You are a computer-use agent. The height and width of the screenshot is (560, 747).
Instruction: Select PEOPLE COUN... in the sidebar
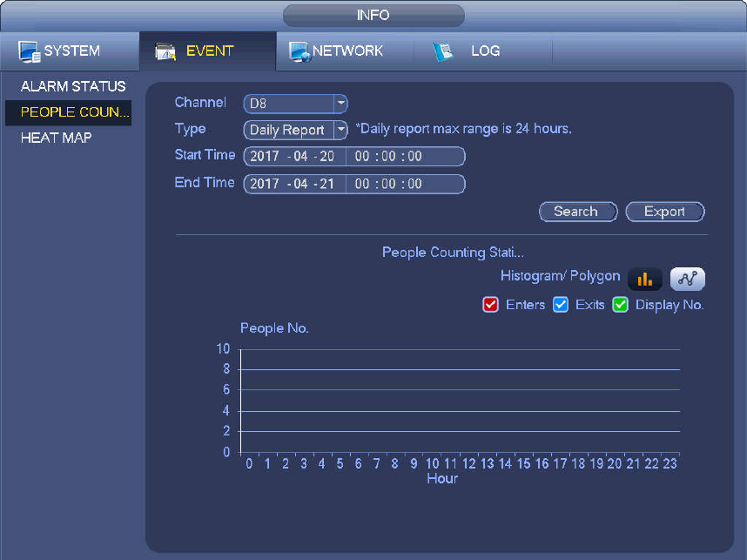point(68,112)
